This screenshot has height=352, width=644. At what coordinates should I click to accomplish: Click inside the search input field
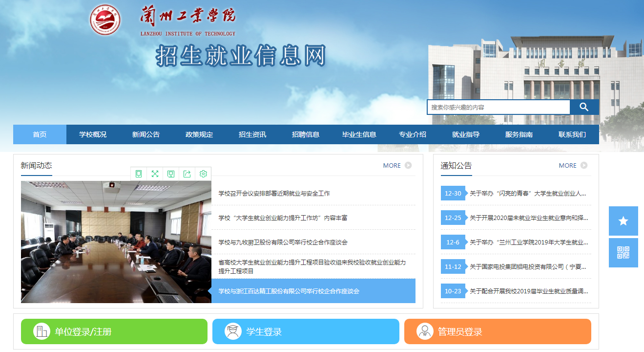tap(498, 107)
